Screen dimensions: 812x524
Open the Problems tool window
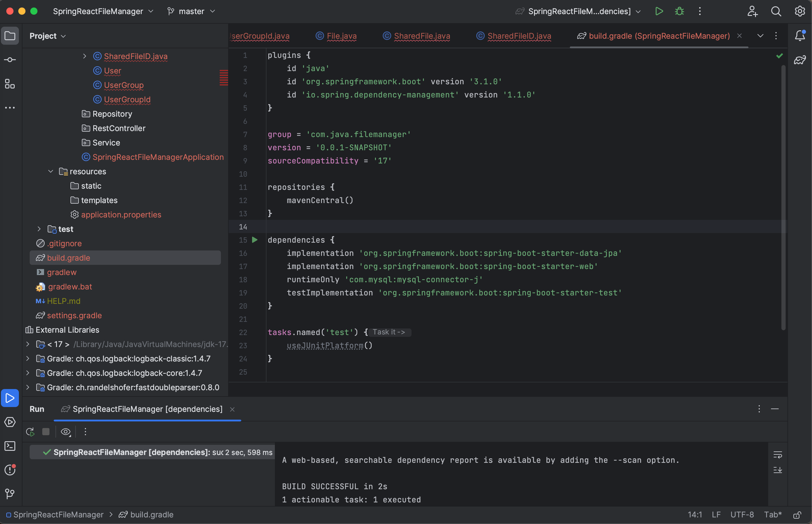coord(10,470)
